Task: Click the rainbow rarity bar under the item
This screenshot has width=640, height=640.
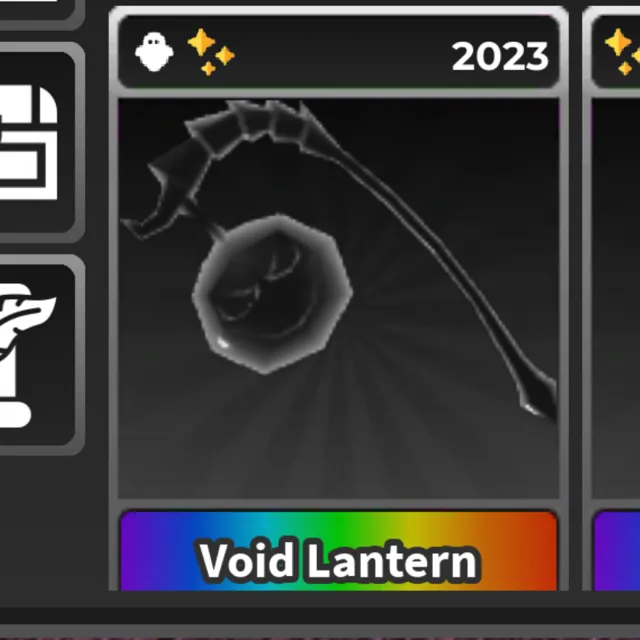Action: (338, 551)
